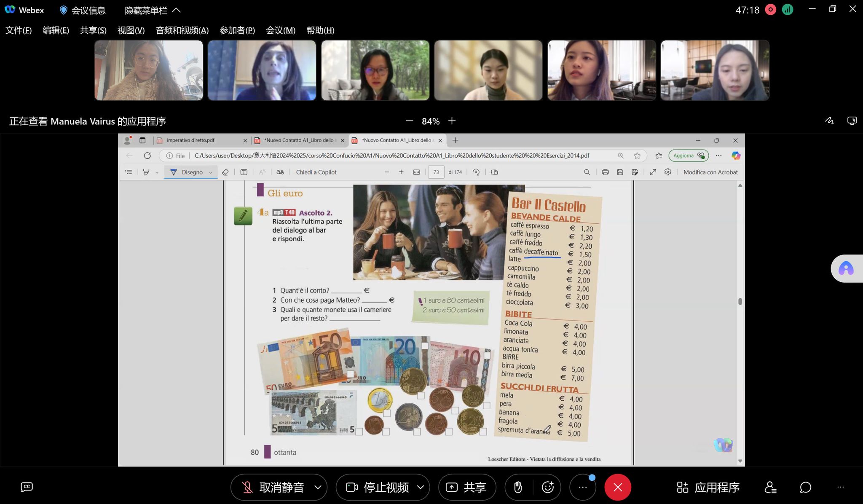Open Copilot icon in shared browser
This screenshot has height=504, width=863.
tap(736, 155)
